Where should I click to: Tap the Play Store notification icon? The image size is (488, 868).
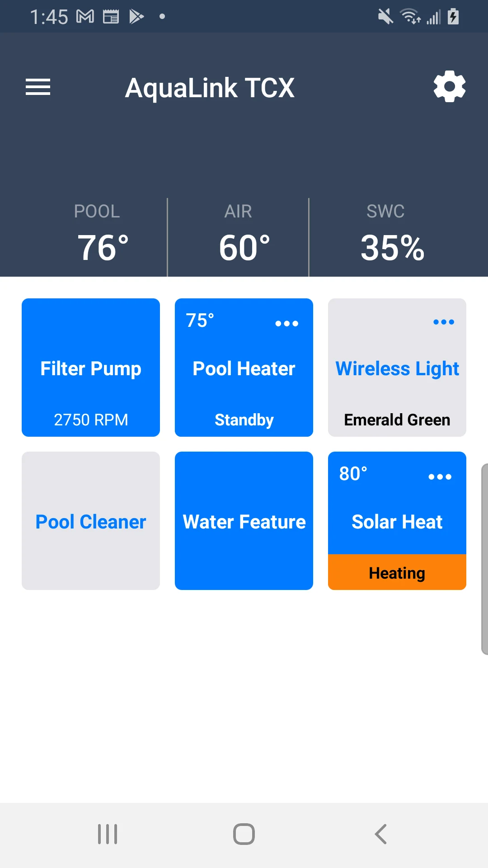(136, 17)
